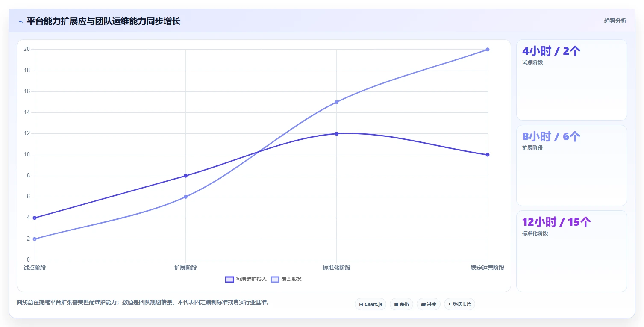This screenshot has height=327, width=644.
Task: Click the 试点阶段 x-axis label
Action: click(35, 268)
